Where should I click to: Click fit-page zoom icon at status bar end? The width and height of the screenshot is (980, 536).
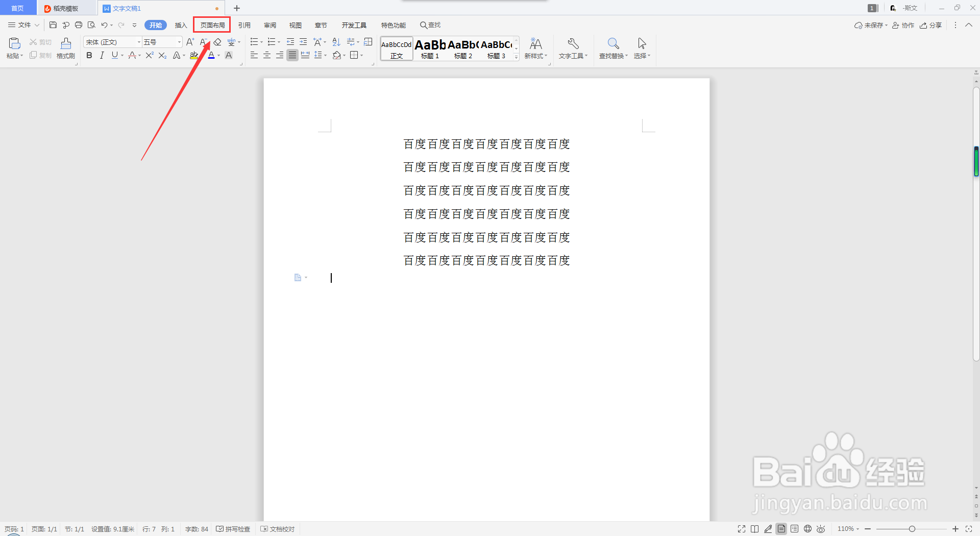[969, 529]
